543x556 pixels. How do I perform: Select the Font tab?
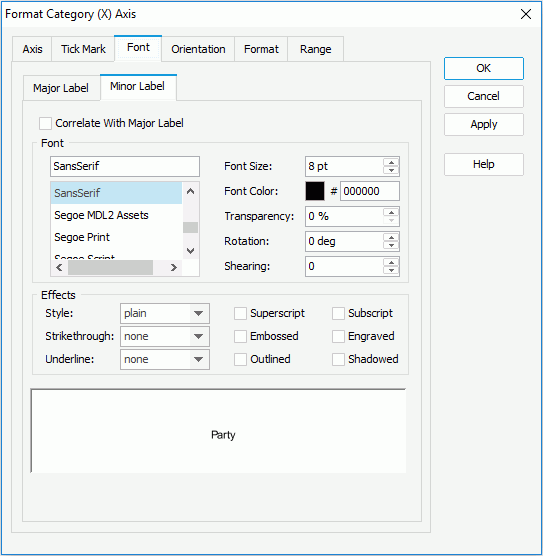pyautogui.click(x=138, y=48)
